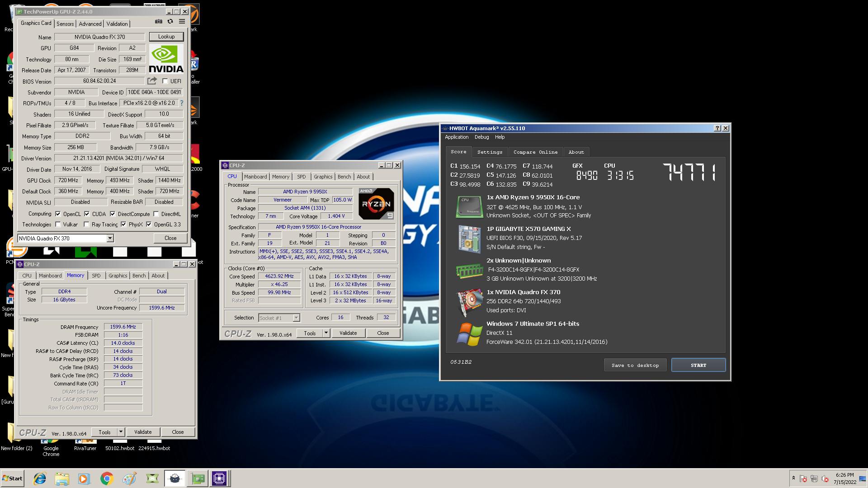Viewport: 868px width, 488px height.
Task: Click Save to desktop in Aquamark
Action: pos(635,365)
